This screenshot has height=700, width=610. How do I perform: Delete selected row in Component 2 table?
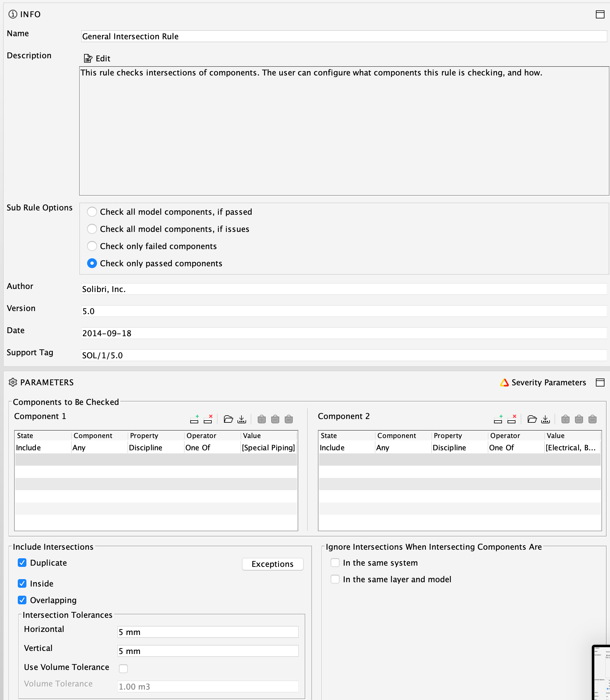[512, 419]
